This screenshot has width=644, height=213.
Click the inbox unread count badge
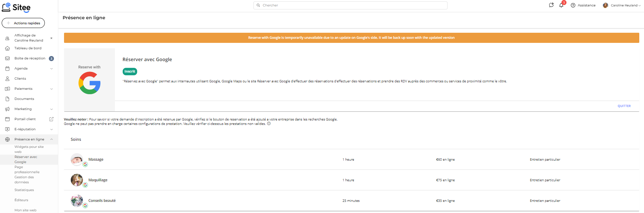[x=51, y=58]
